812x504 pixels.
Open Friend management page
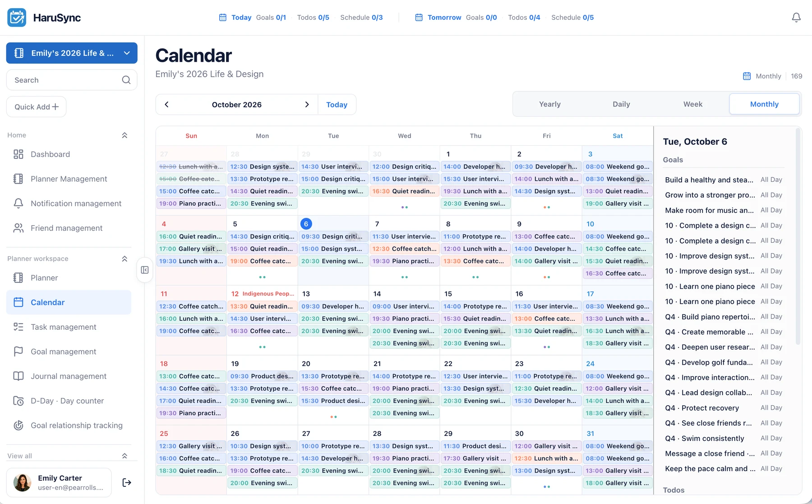click(x=69, y=228)
